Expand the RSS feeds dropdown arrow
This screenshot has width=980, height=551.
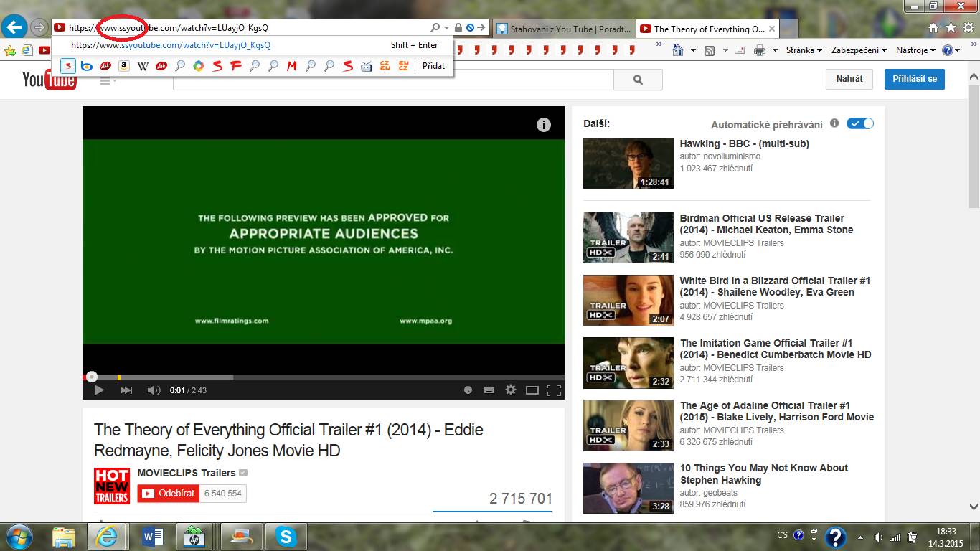point(725,50)
